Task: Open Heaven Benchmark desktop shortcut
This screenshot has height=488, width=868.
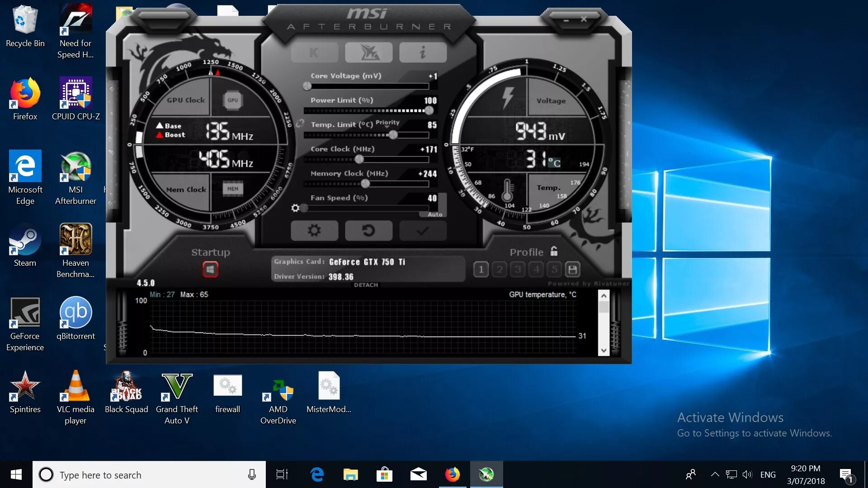Action: [75, 251]
